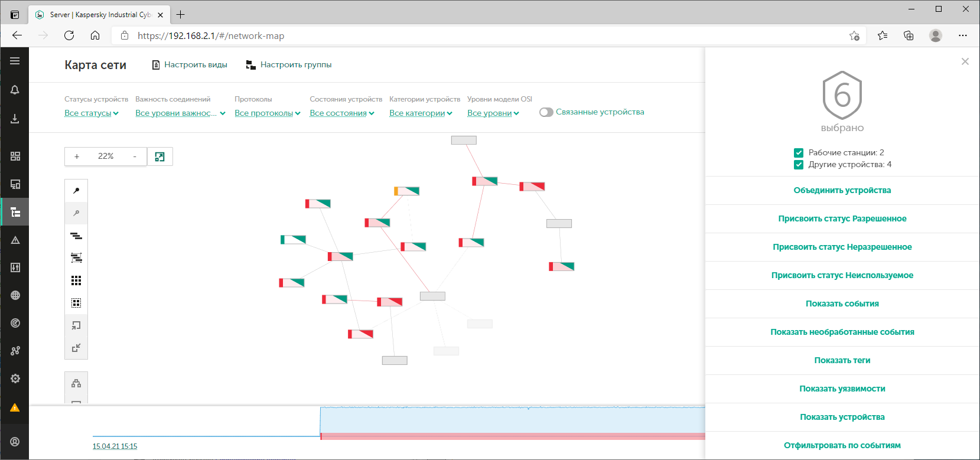Open the events triangle icon in sidebar
The height and width of the screenshot is (460, 980).
click(15, 240)
